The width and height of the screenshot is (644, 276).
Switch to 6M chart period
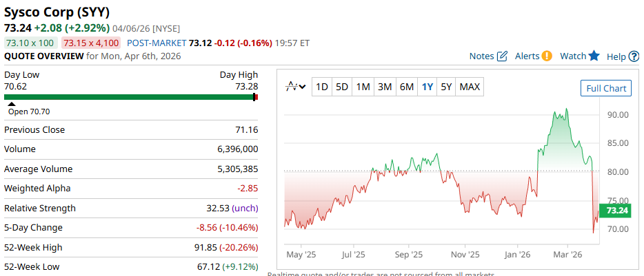coord(407,87)
